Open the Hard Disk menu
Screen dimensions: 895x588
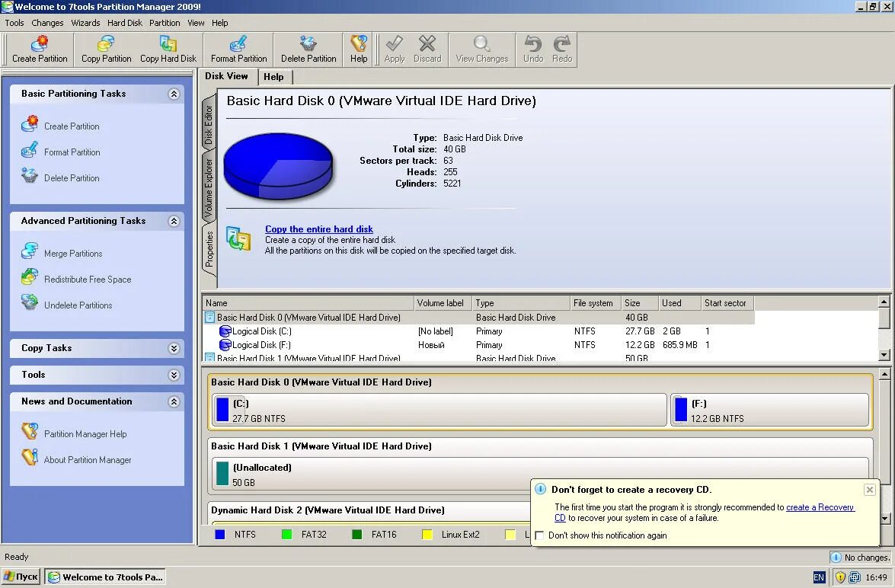124,23
